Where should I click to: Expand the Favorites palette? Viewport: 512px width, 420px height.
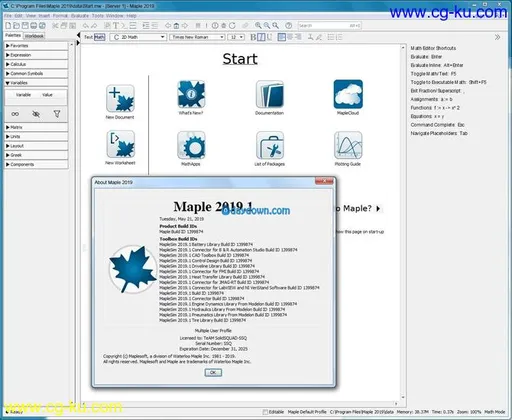point(36,46)
